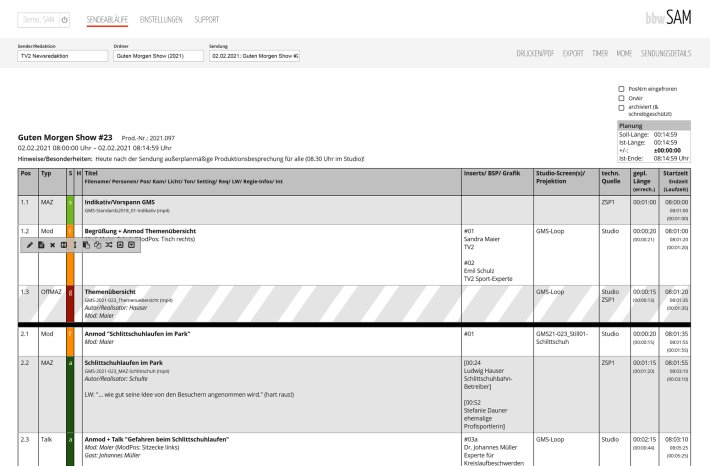The width and height of the screenshot is (710, 466).
Task: Open the Ordner dropdown Guten Morgen Show (2021)
Action: [x=158, y=56]
